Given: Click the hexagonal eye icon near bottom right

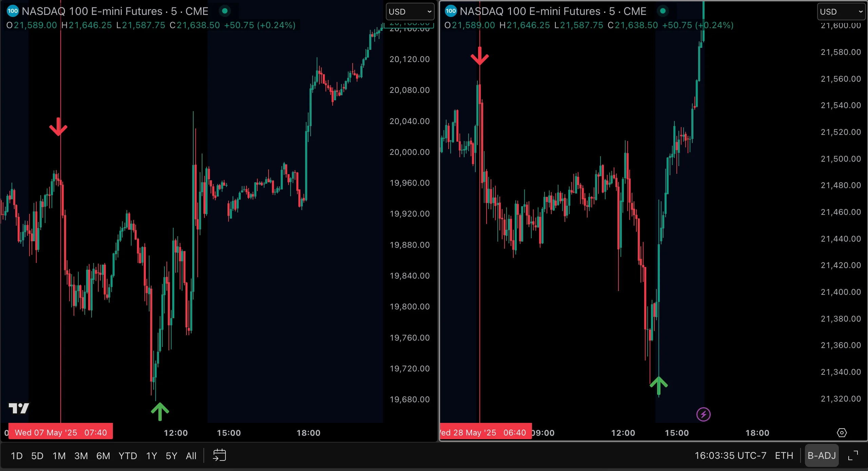Looking at the screenshot, I should 842,433.
